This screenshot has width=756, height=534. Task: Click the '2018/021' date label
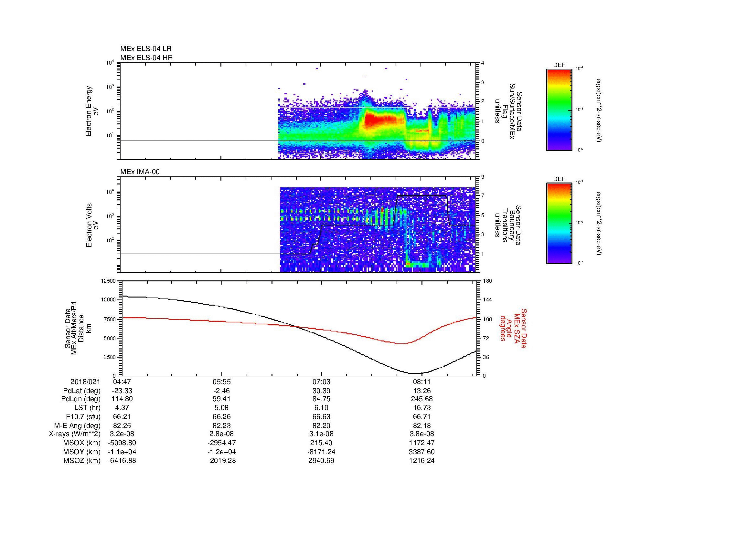tap(85, 382)
